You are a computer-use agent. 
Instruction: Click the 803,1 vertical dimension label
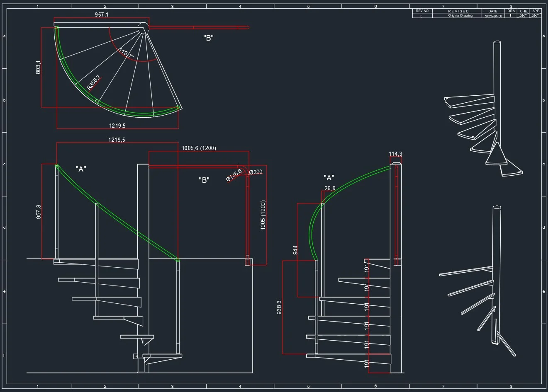[38, 68]
